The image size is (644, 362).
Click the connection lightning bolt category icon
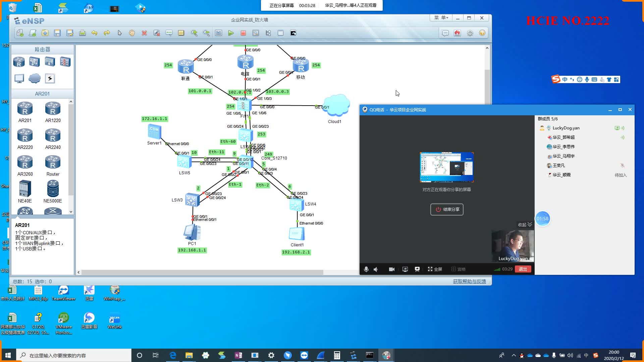[50, 78]
